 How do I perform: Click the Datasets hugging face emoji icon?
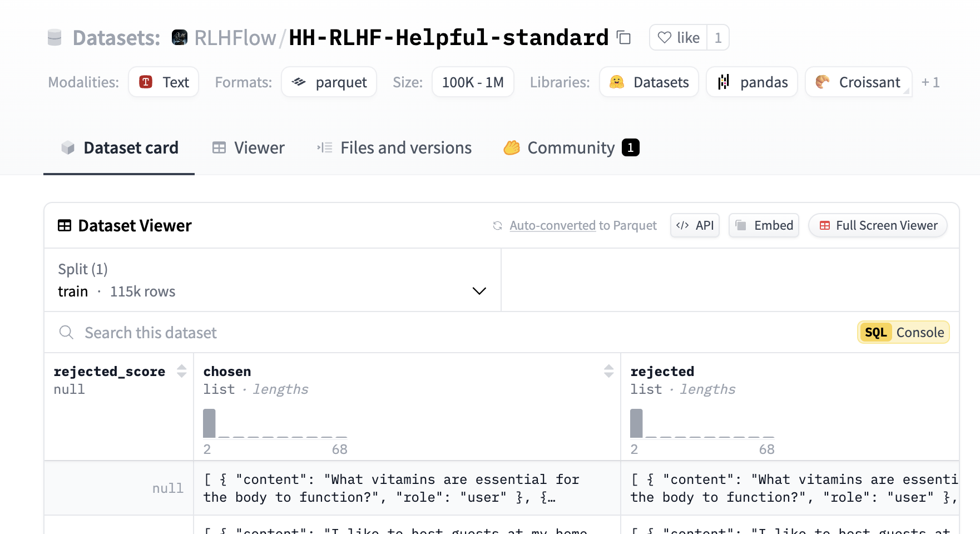(x=617, y=82)
